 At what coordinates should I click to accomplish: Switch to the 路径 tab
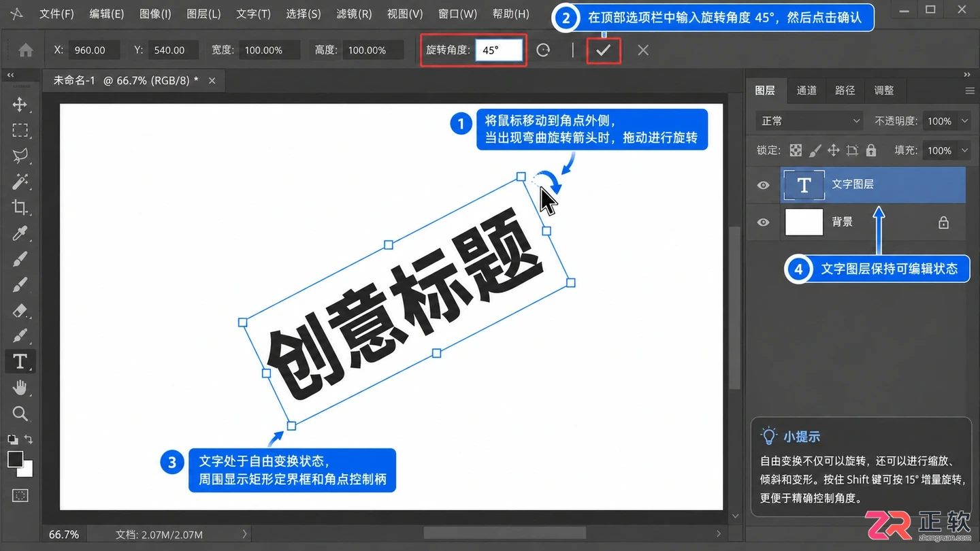click(845, 90)
